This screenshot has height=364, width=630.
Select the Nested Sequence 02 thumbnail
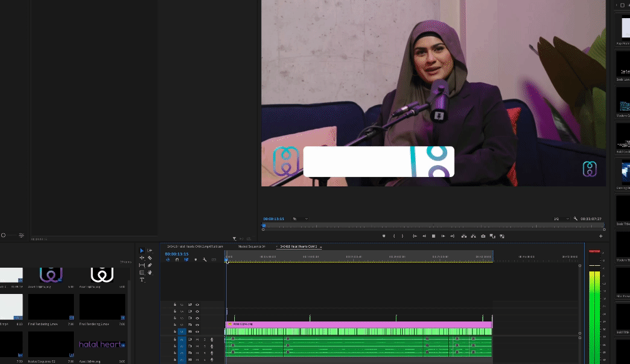coord(51,345)
